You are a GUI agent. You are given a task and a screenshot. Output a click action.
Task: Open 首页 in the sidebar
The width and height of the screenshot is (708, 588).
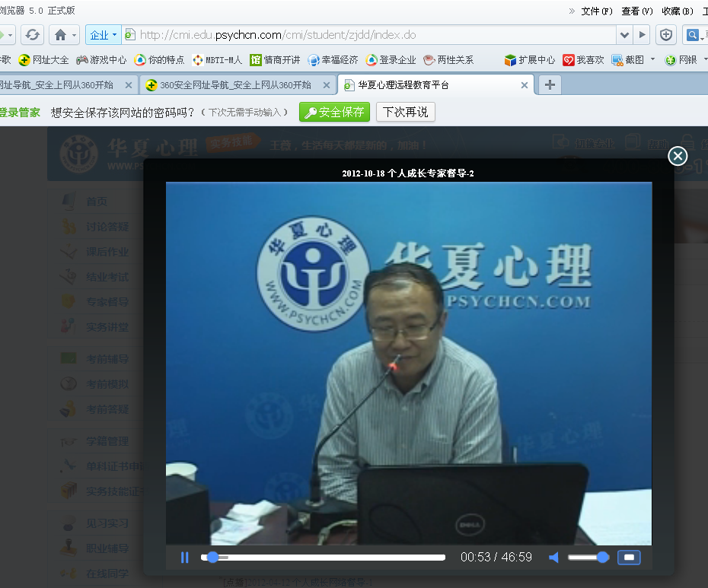(x=96, y=202)
